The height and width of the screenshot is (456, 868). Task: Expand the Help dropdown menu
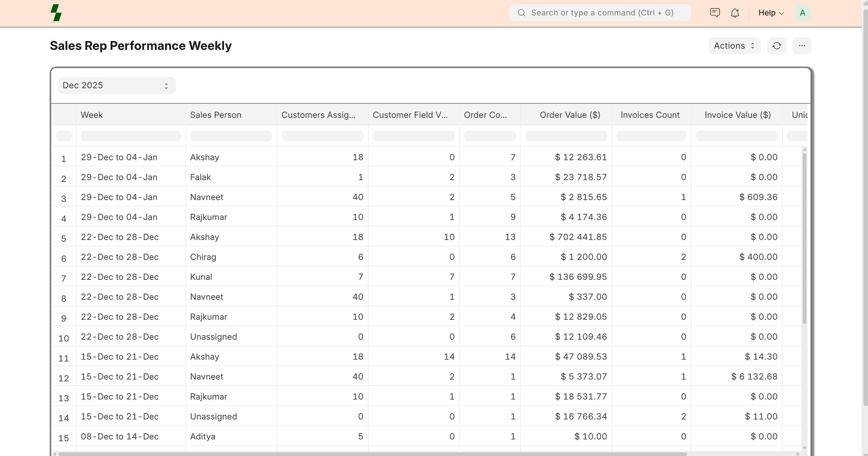tap(771, 13)
